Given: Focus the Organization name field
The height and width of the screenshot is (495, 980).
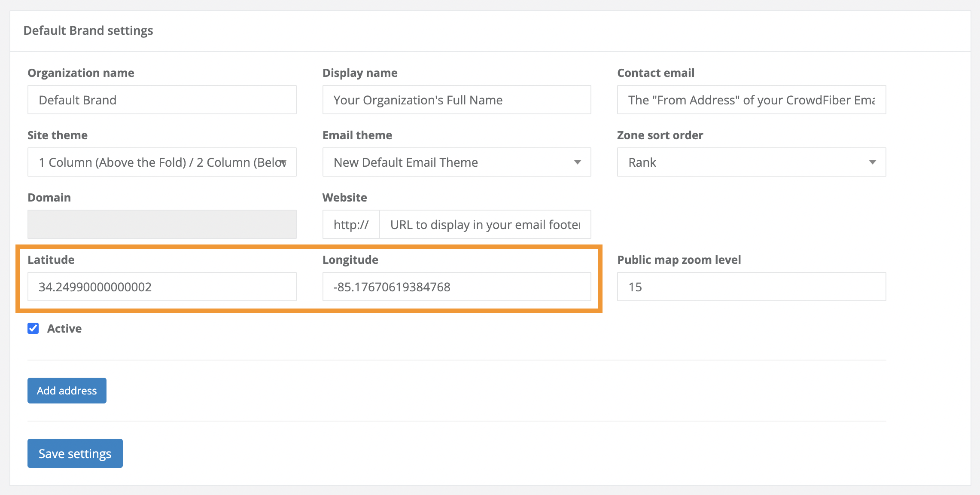Looking at the screenshot, I should point(161,100).
